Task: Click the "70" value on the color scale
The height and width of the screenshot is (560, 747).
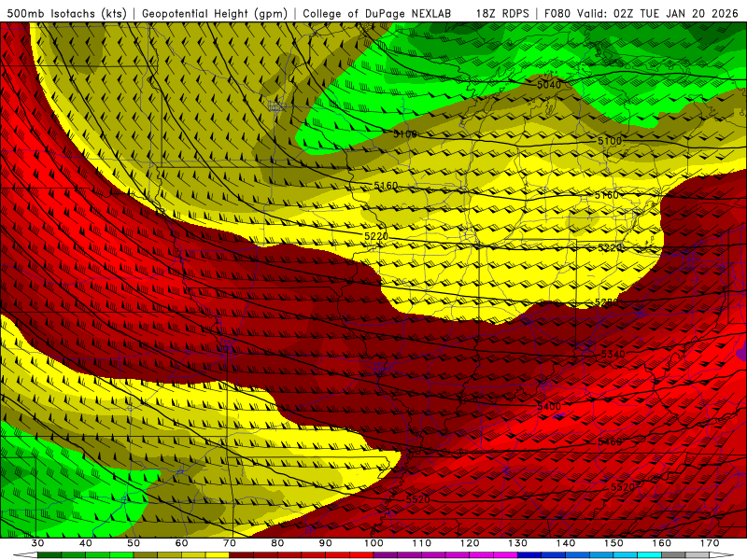Action: point(230,543)
